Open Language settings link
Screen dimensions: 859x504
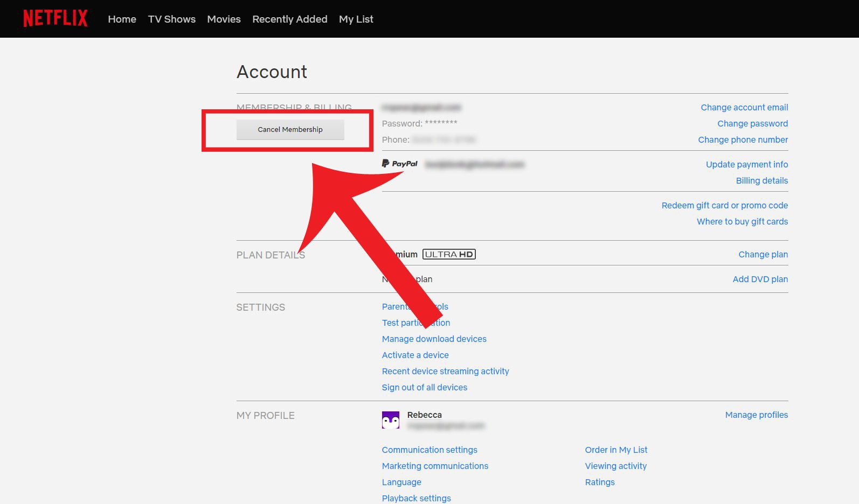click(401, 482)
